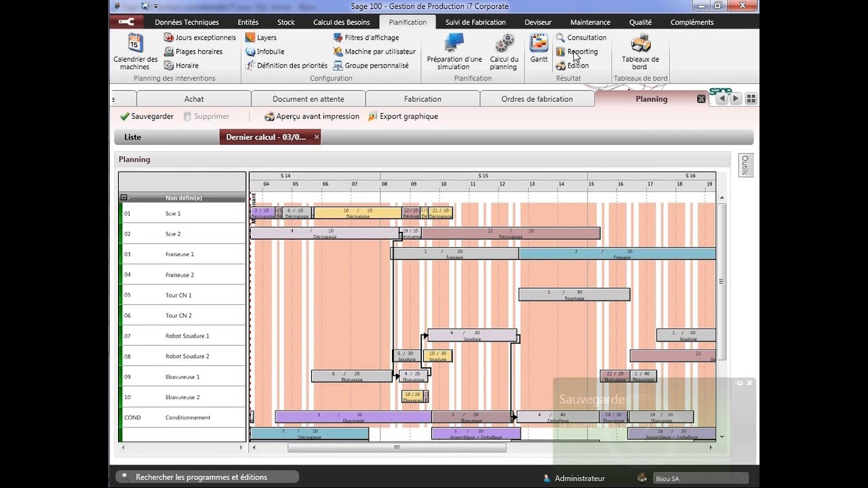Screen dimensions: 868x488
Task: Open Jours exceptionnels
Action: (200, 37)
